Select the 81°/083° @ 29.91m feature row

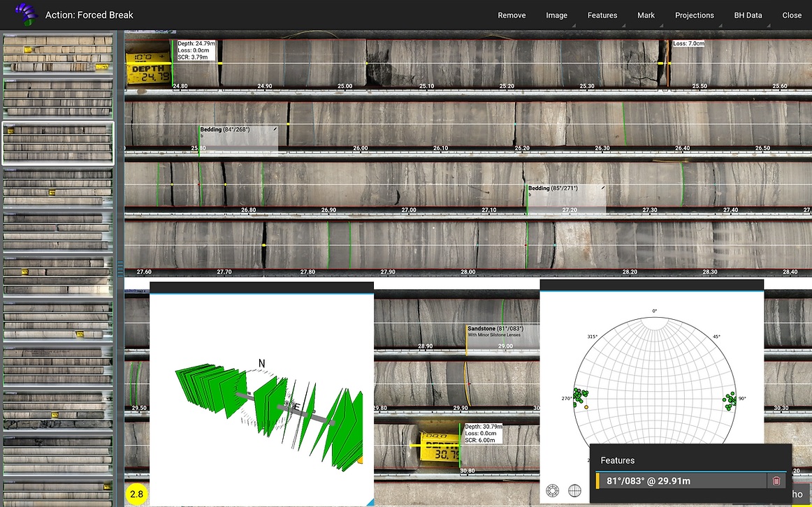tap(681, 480)
